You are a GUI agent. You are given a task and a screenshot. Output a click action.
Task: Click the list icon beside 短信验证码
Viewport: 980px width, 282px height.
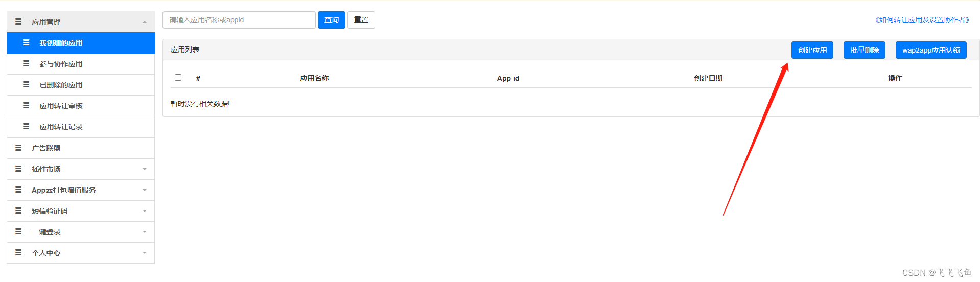tap(18, 211)
